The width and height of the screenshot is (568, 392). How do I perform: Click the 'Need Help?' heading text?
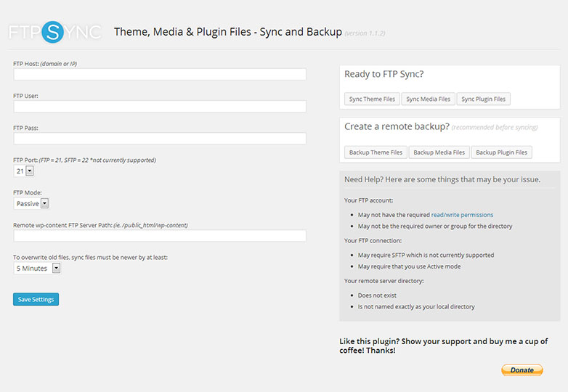[442, 179]
